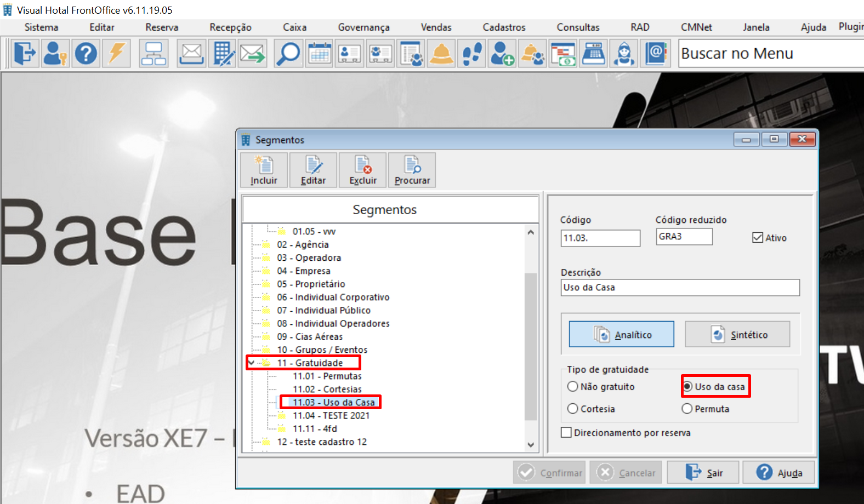
Task: Select tree item 11.04 - TESTE 2021
Action: pos(331,415)
